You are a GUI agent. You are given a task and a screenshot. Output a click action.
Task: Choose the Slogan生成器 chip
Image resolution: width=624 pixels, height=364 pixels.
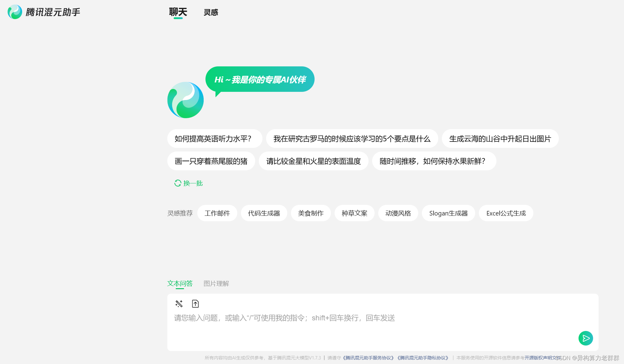pyautogui.click(x=448, y=213)
